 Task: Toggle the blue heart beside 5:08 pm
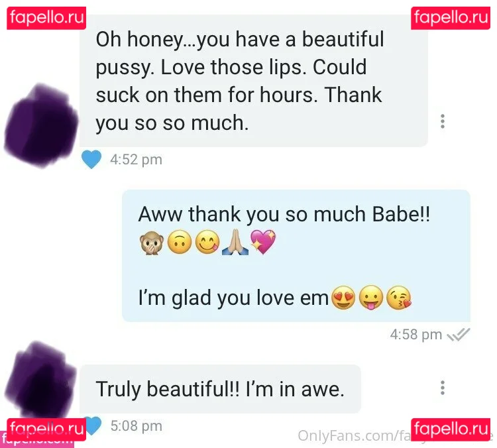point(93,426)
